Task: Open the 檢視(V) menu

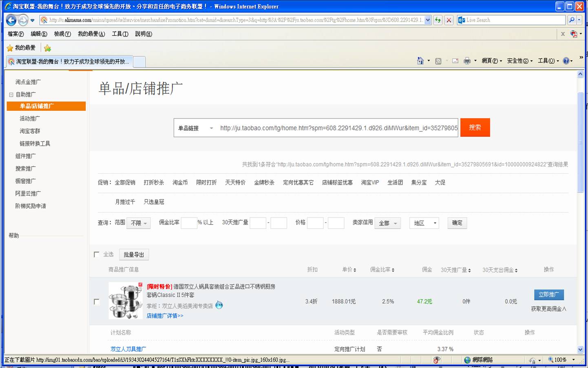Action: [62, 34]
